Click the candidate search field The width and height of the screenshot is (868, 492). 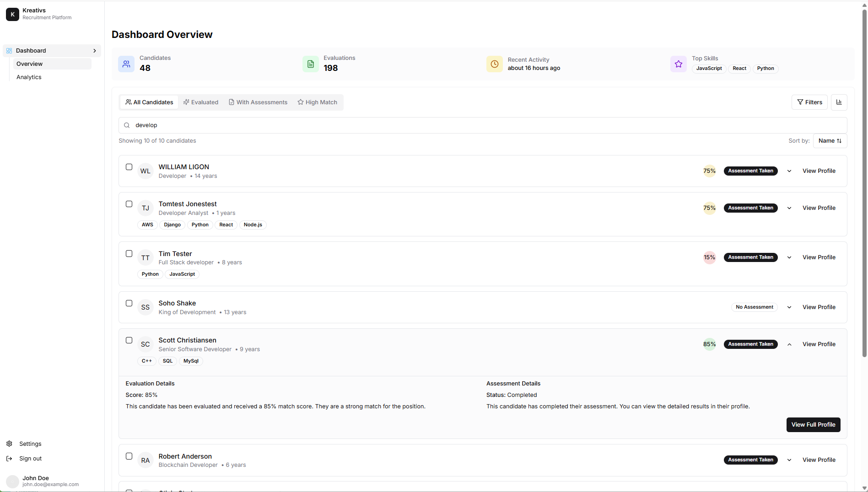(483, 125)
